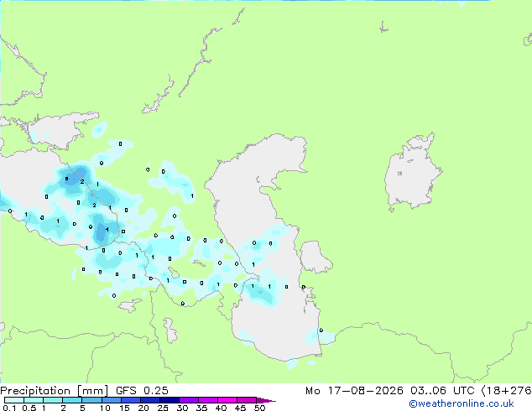
Task: Click the legend label "0.1"
Action: coord(9,408)
